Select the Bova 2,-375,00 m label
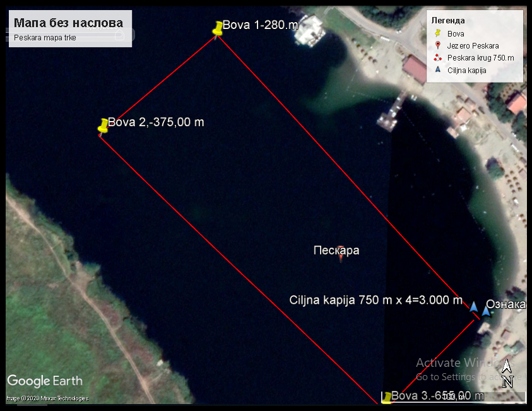The image size is (532, 411). click(156, 122)
